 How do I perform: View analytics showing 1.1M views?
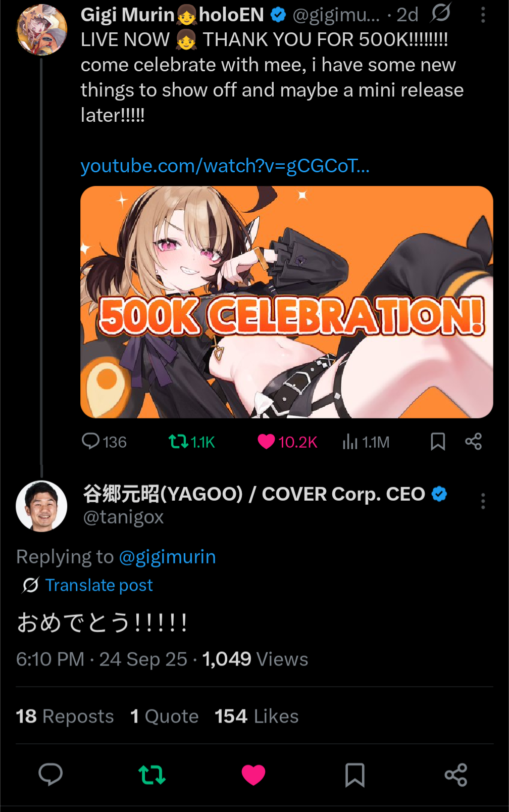[366, 442]
